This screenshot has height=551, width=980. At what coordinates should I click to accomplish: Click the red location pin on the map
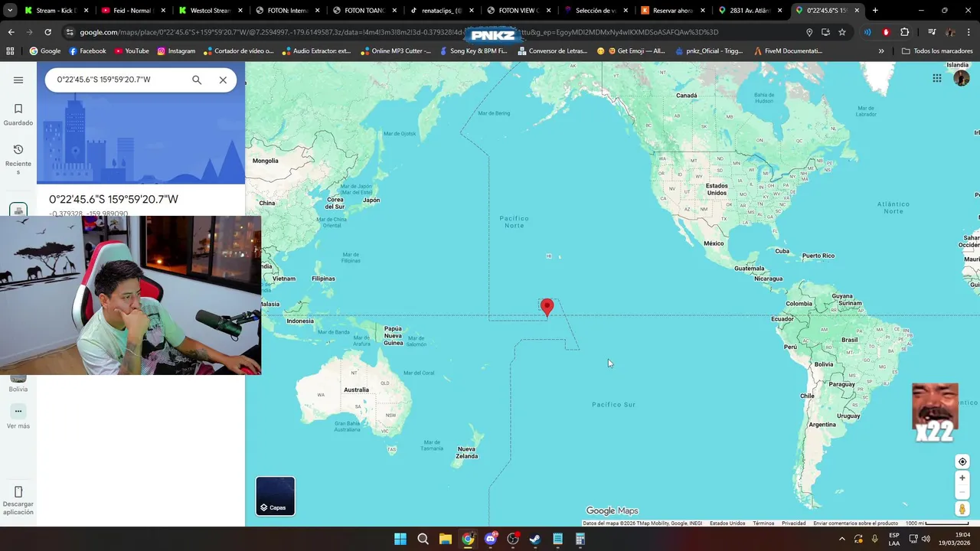pyautogui.click(x=547, y=308)
